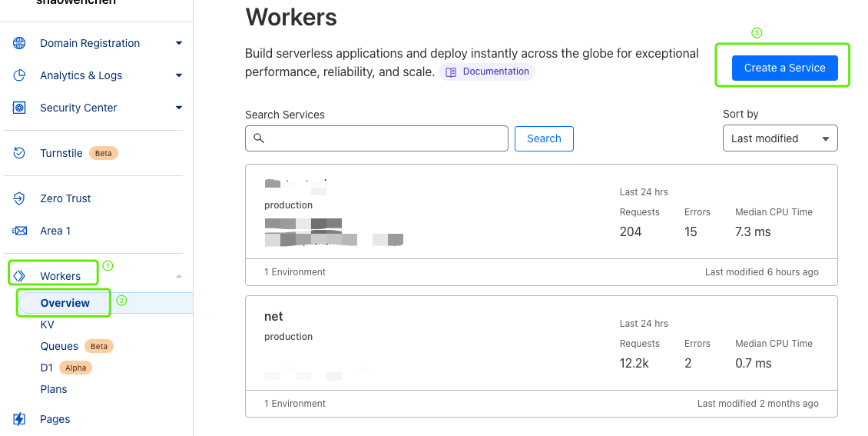This screenshot has height=436, width=868.
Task: Click the Errors count 15
Action: (x=691, y=232)
